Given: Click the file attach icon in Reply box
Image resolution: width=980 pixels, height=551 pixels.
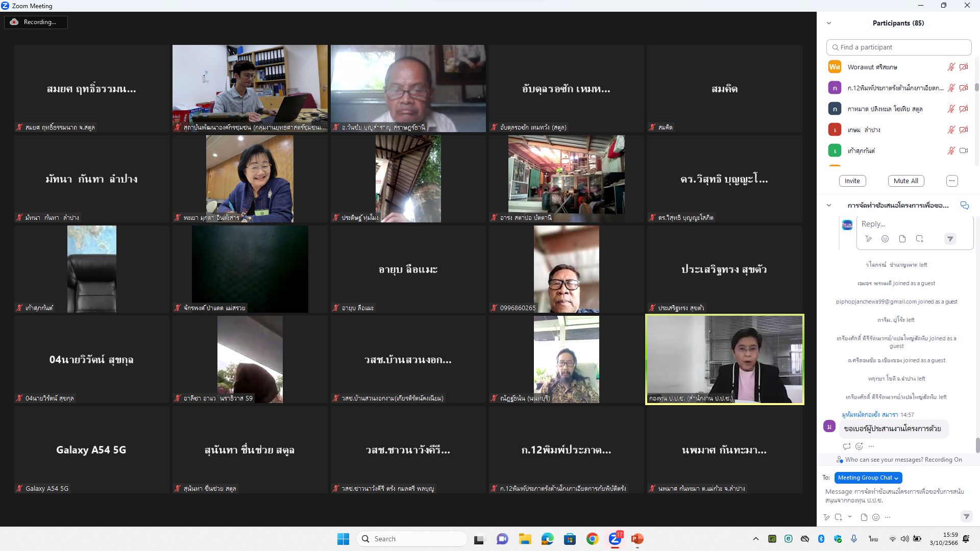Looking at the screenshot, I should (x=902, y=239).
